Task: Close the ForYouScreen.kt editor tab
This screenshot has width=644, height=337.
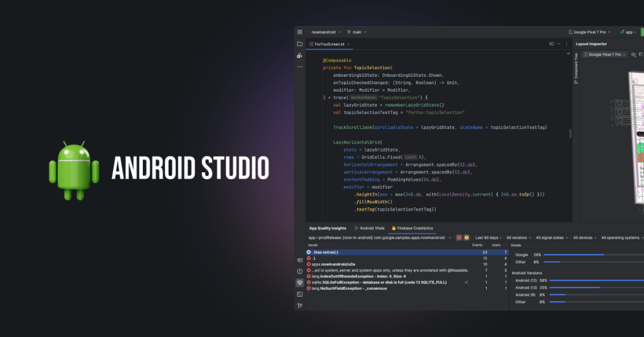Action: (x=350, y=45)
